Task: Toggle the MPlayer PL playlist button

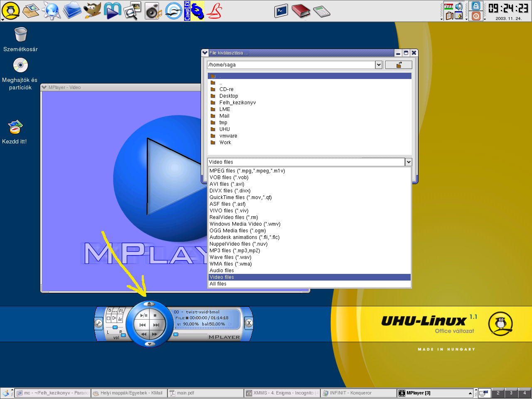Action: click(x=121, y=311)
